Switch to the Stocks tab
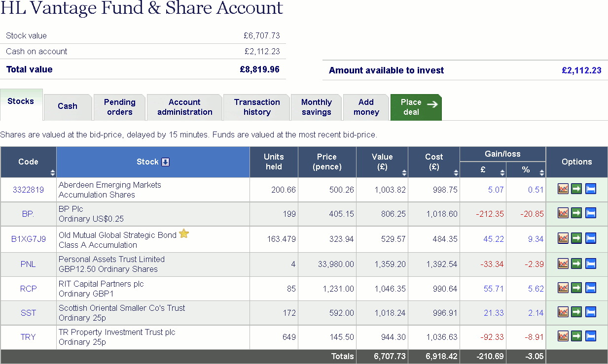The height and width of the screenshot is (364, 608). (x=21, y=104)
